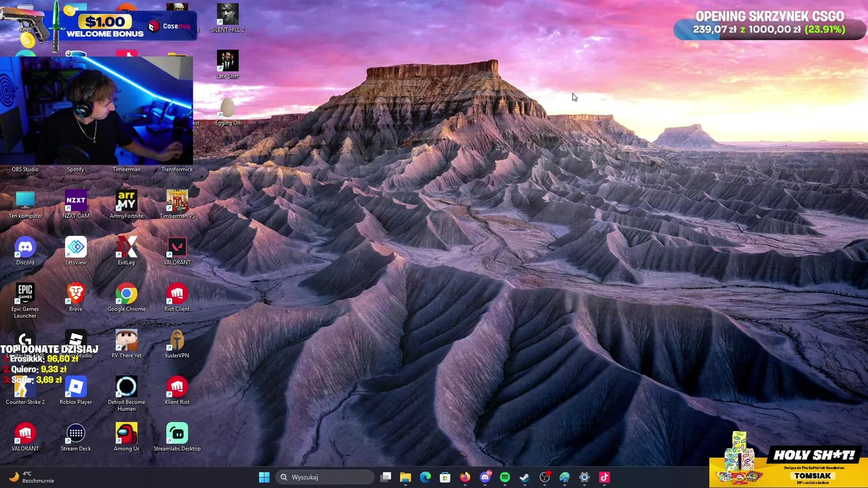
Task: Open the RV There Yet game icon
Action: tap(126, 344)
